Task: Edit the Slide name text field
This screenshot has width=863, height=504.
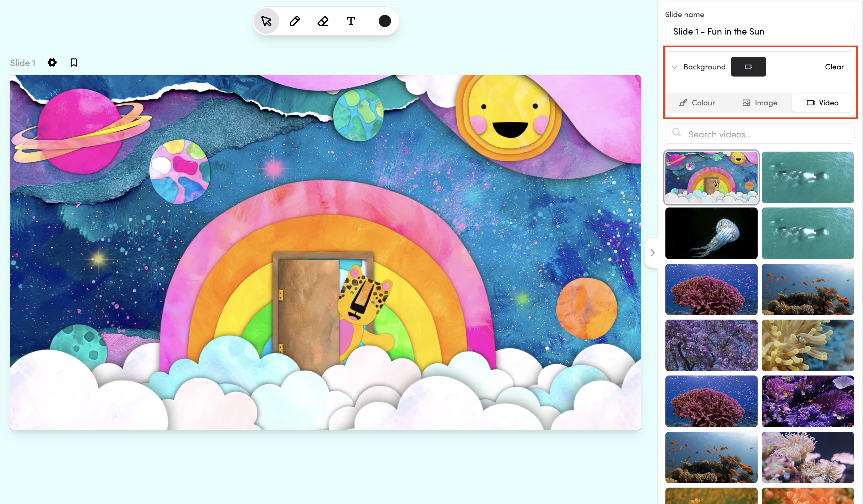Action: pyautogui.click(x=759, y=31)
